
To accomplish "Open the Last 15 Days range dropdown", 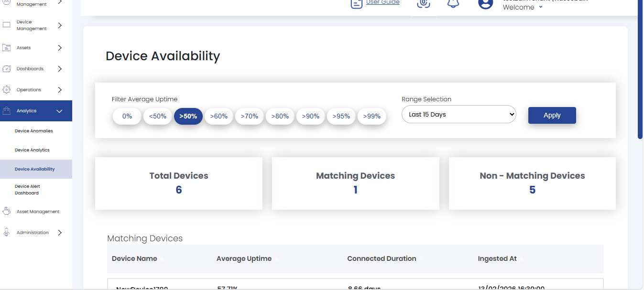I will (x=459, y=114).
